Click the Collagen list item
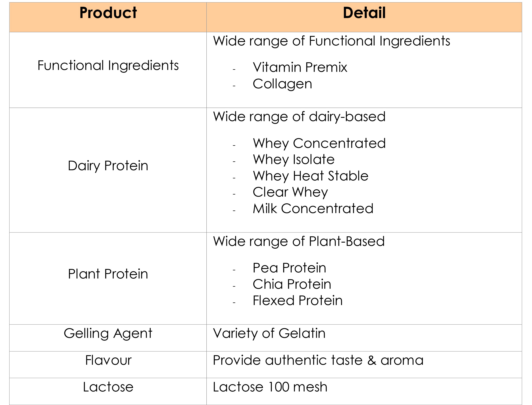This screenshot has width=532, height=405. 282,84
